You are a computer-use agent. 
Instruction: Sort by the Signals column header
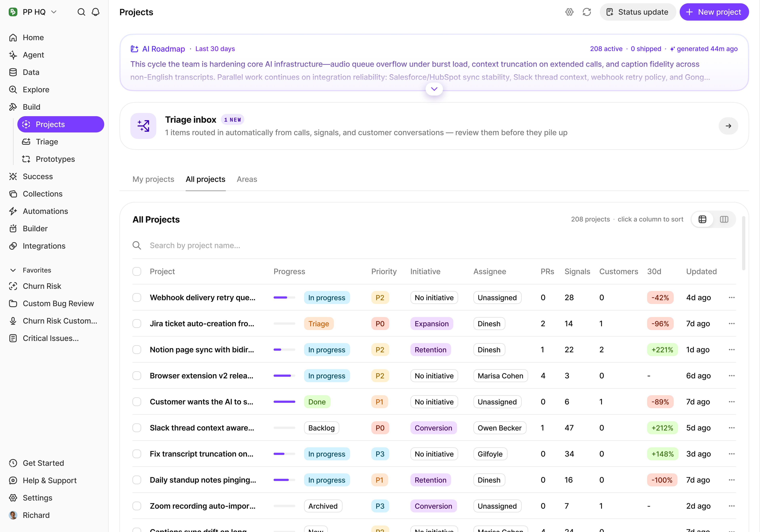[x=577, y=271]
